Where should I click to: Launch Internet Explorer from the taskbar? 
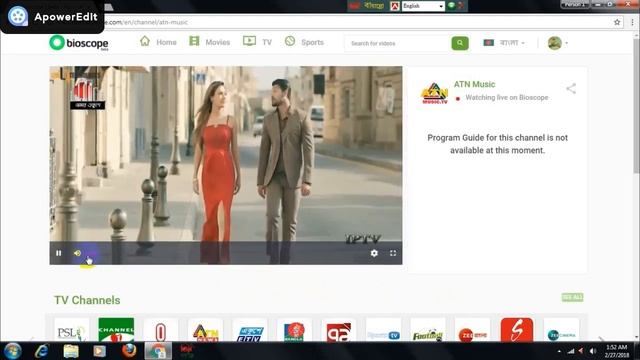[x=41, y=351]
